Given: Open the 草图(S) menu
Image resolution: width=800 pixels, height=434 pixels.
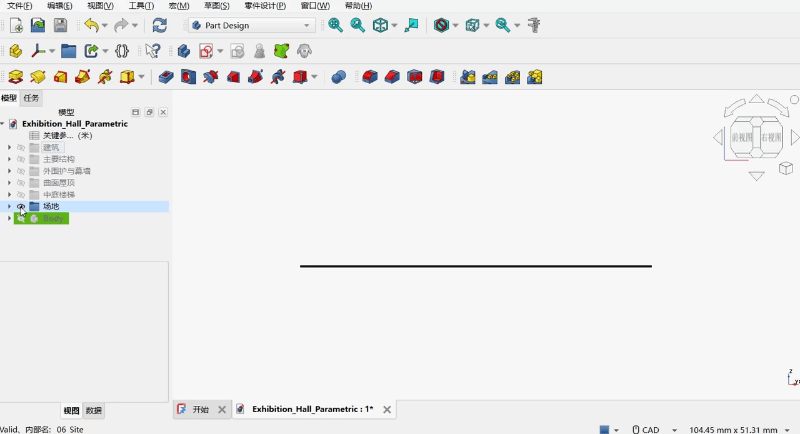Looking at the screenshot, I should tap(217, 6).
